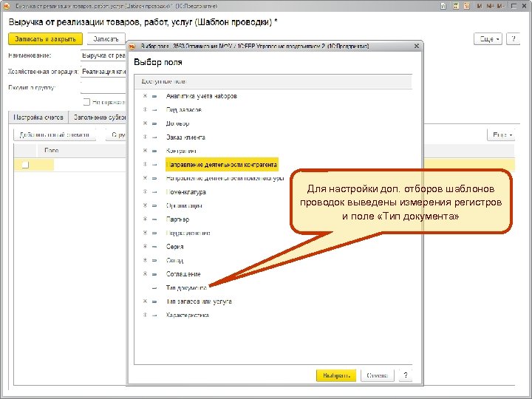The height and width of the screenshot is (399, 532).
Task: Click the field icon beside Договор
Action: [154, 123]
